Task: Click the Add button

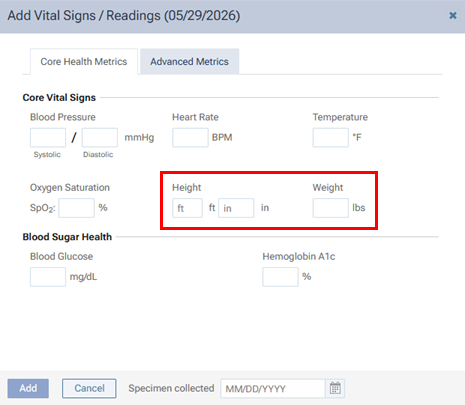Action: pyautogui.click(x=28, y=388)
